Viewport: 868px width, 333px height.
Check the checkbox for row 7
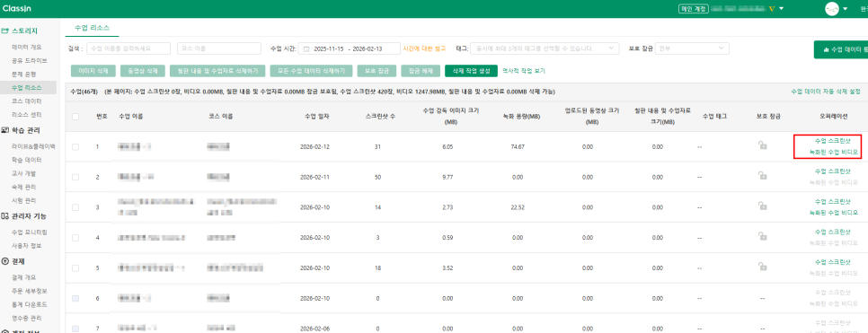(x=75, y=328)
